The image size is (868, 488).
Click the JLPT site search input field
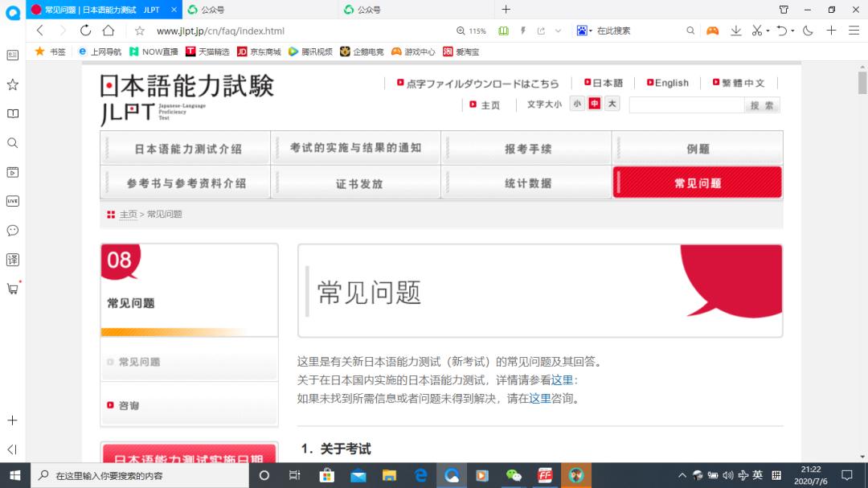pos(687,105)
